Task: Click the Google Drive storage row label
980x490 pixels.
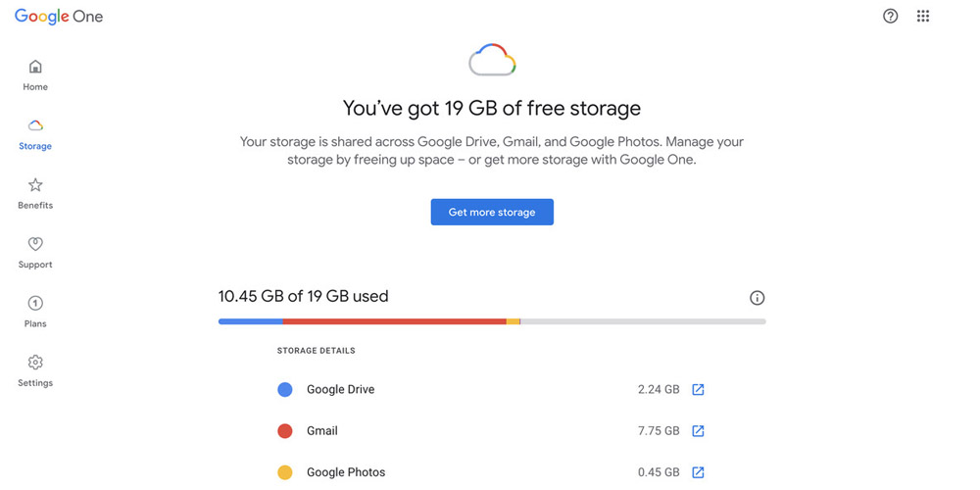Action: (340, 389)
